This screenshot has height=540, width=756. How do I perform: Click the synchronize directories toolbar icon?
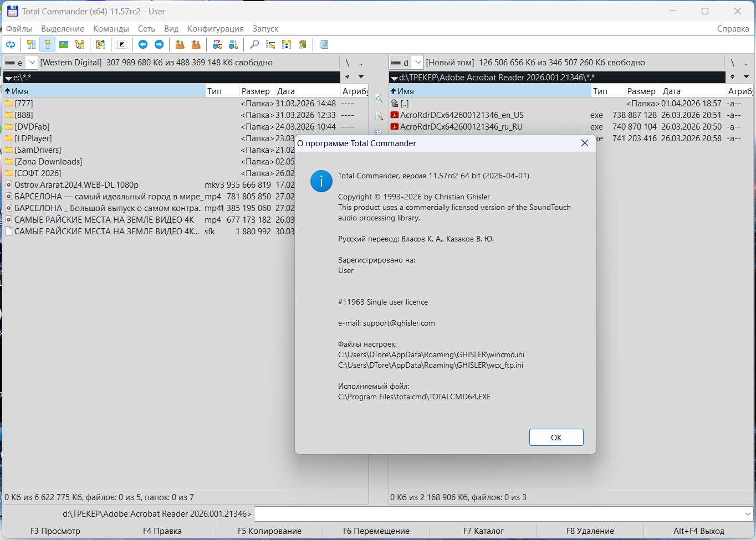[287, 44]
